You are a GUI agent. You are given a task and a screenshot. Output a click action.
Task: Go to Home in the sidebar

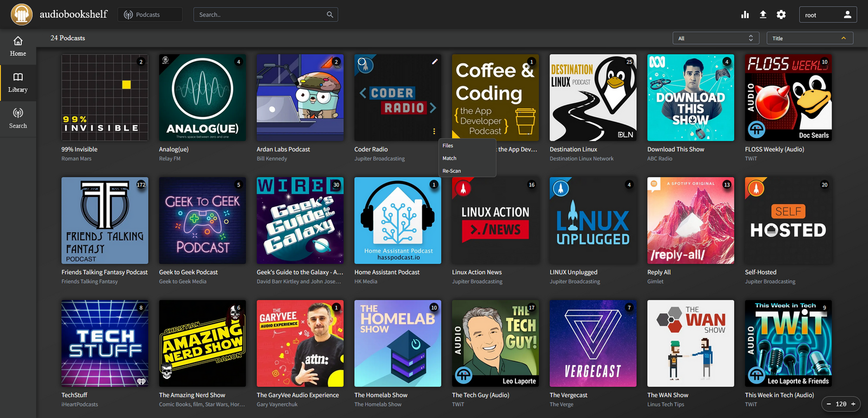pyautogui.click(x=18, y=47)
